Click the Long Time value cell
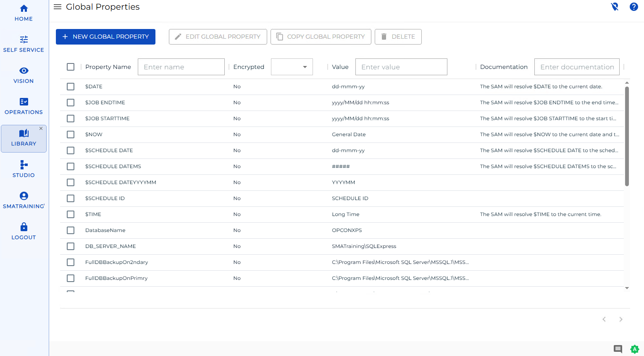Image resolution: width=644 pixels, height=356 pixels. point(346,214)
